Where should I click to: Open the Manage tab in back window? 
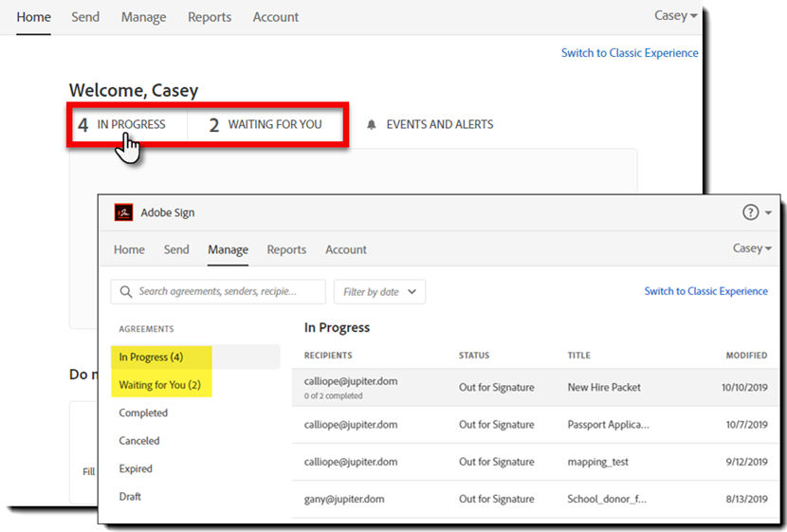click(x=143, y=17)
